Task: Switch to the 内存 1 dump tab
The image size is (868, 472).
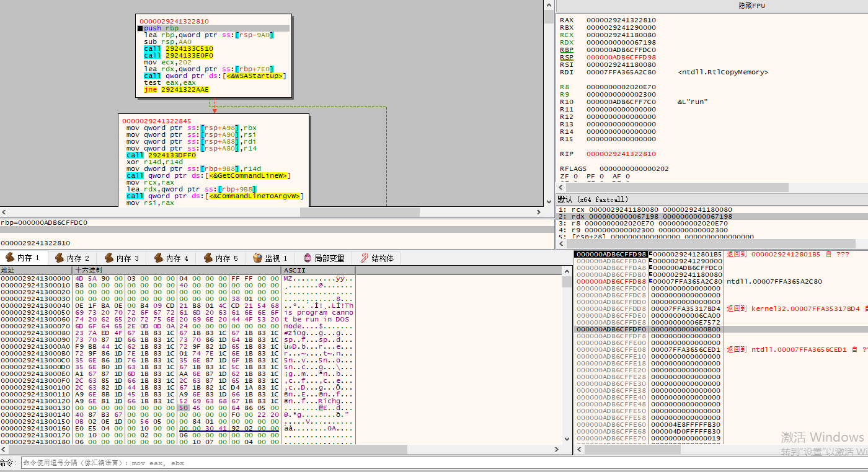Action: click(x=24, y=258)
